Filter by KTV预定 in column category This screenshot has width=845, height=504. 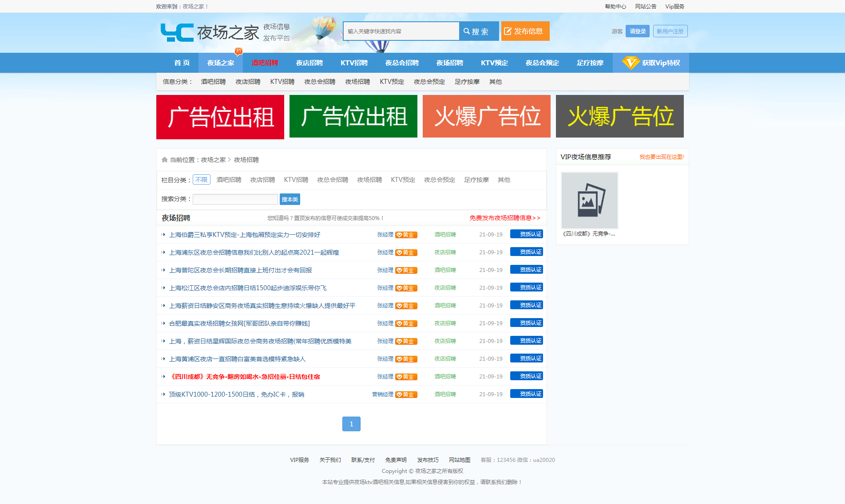point(403,180)
